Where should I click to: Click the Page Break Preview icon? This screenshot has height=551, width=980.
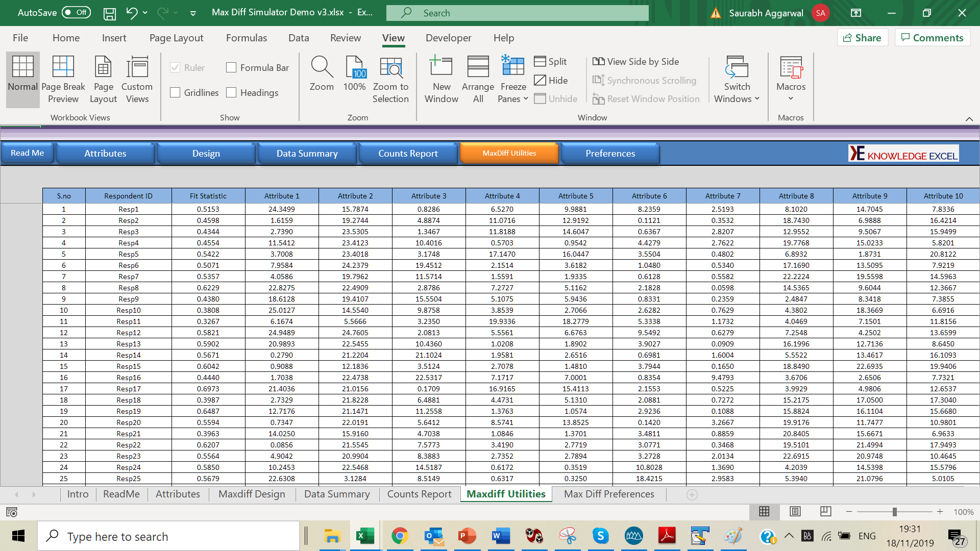63,67
